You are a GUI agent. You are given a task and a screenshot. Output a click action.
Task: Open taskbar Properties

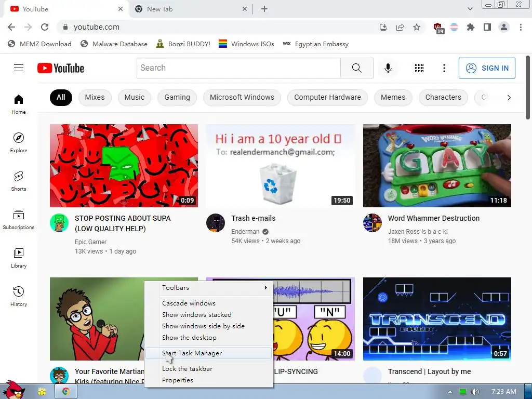coord(209,380)
